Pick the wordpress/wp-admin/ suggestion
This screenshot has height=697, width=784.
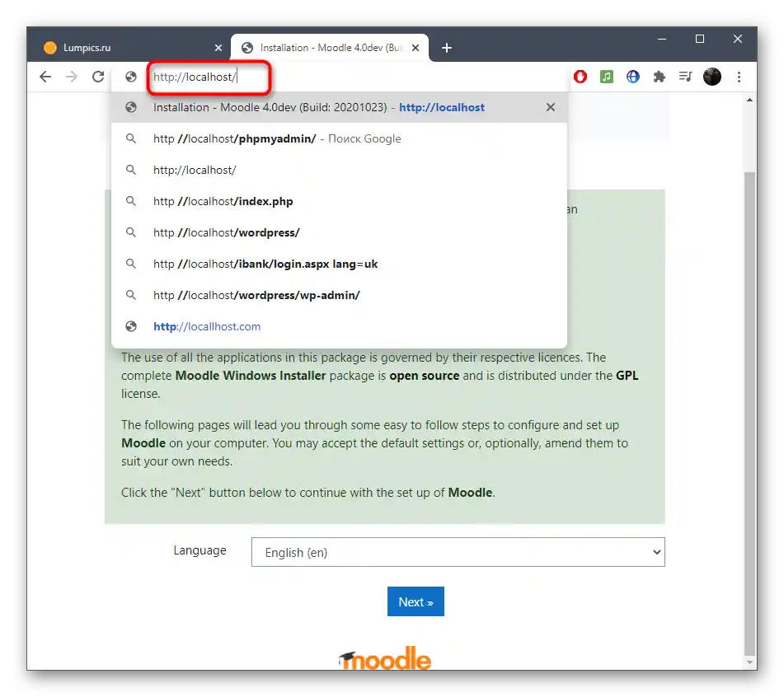pyautogui.click(x=339, y=295)
